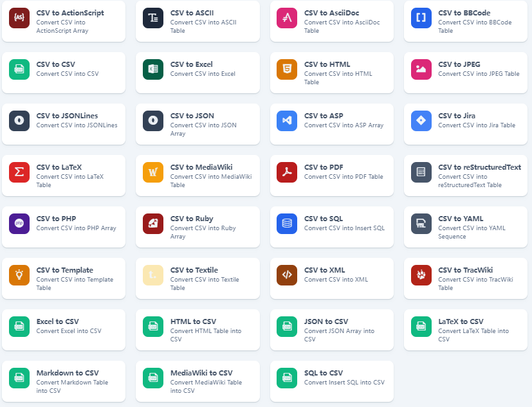
Task: Click 'Convert HTML Table into CSV' description
Action: pyautogui.click(x=206, y=335)
